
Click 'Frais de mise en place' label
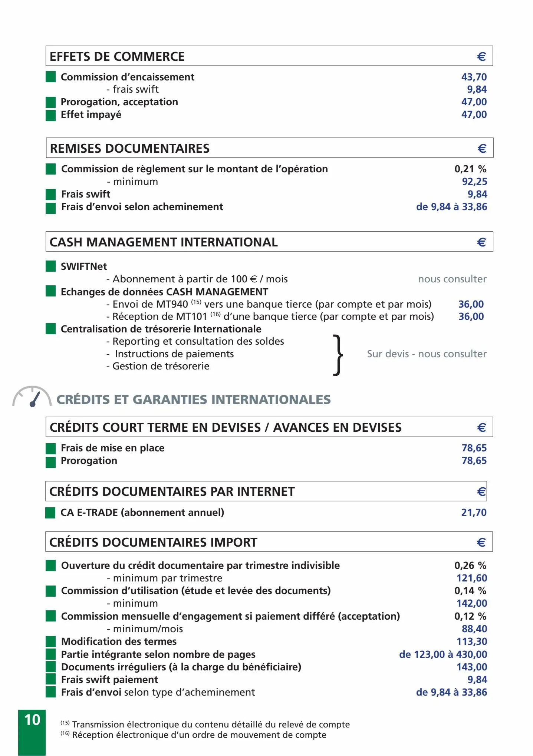[112, 448]
